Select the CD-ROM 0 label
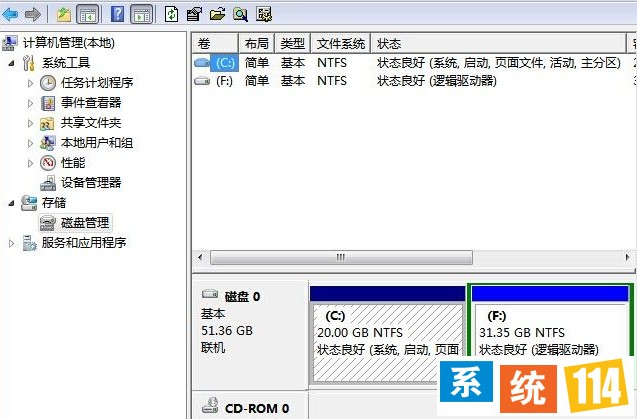The image size is (637, 419). pyautogui.click(x=257, y=408)
